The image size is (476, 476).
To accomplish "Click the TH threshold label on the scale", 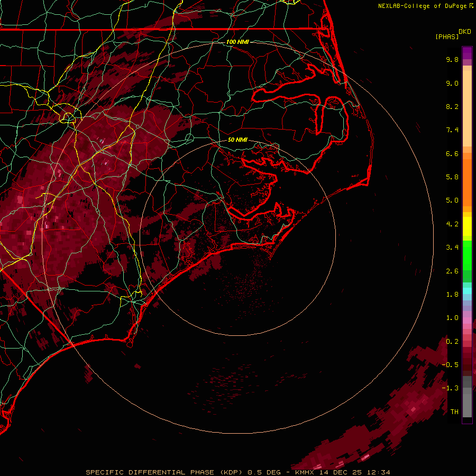I will coord(454,412).
